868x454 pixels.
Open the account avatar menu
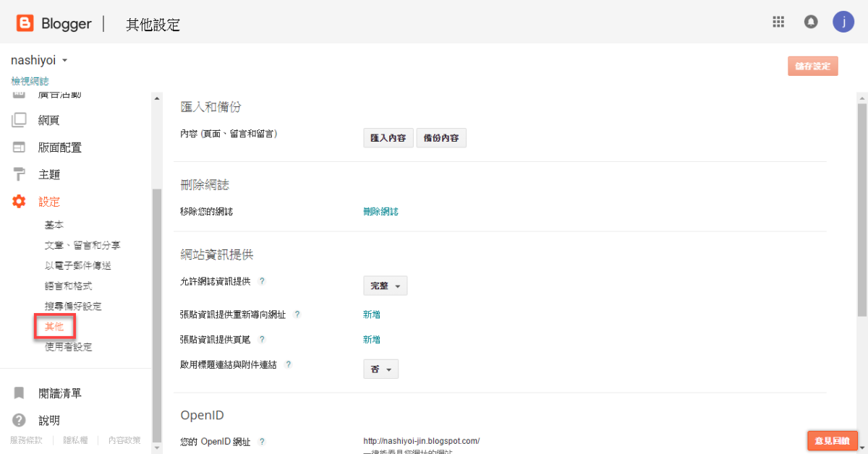(x=843, y=22)
